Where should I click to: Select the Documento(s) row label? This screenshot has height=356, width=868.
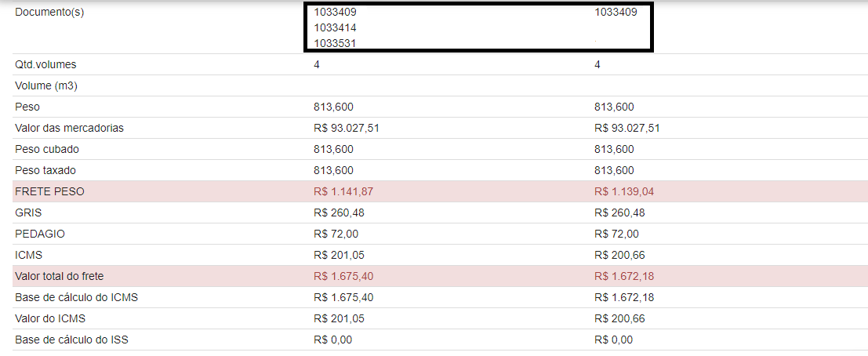pos(49,13)
